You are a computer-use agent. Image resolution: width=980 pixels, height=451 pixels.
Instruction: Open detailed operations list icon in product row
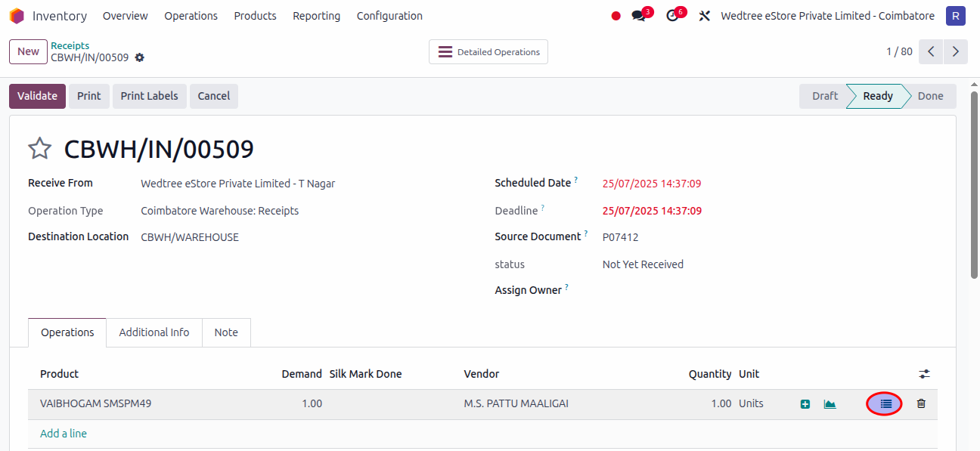885,404
